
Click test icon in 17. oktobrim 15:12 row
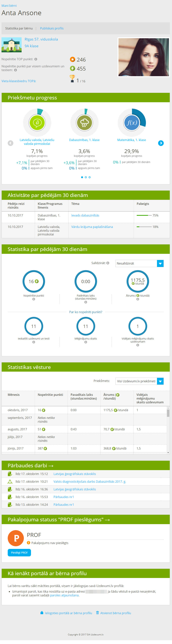click(x=10, y=474)
